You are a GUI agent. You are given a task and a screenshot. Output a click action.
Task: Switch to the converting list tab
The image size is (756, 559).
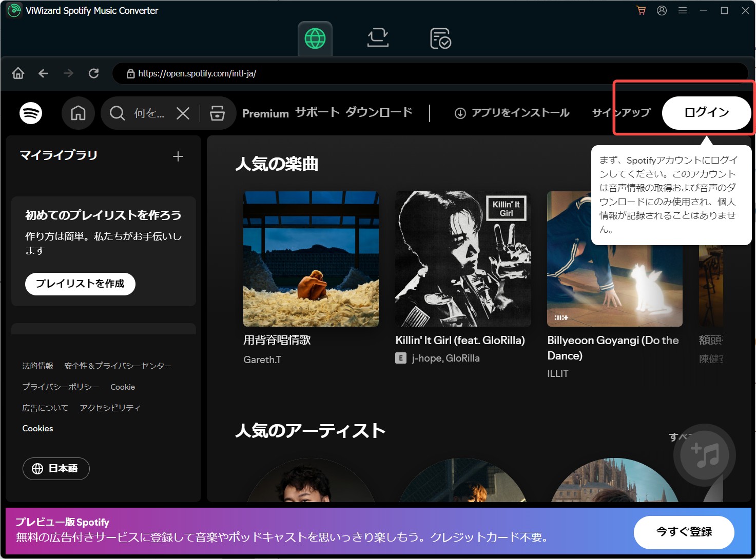click(x=378, y=38)
